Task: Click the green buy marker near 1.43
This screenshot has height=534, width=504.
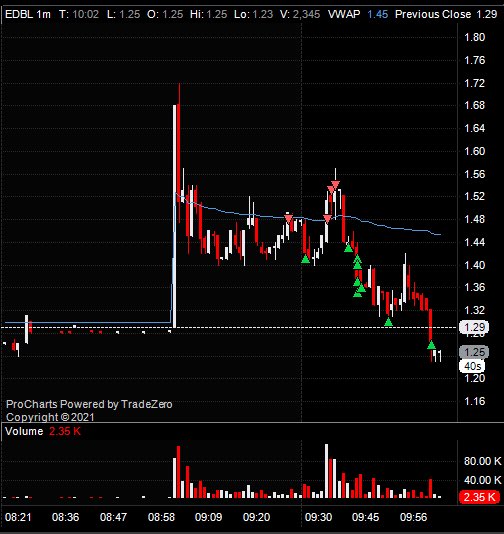Action: 348,248
